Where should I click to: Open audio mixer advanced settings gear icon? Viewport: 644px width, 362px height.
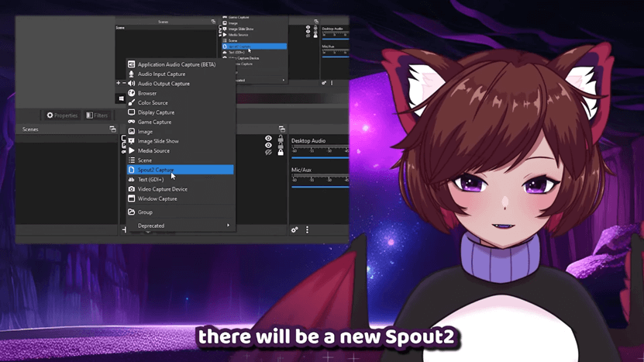[x=294, y=229]
